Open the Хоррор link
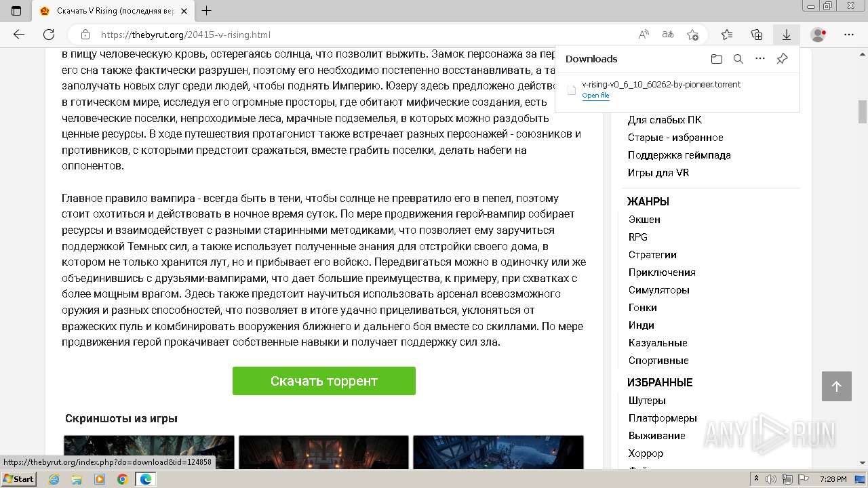This screenshot has height=488, width=868. pos(646,453)
